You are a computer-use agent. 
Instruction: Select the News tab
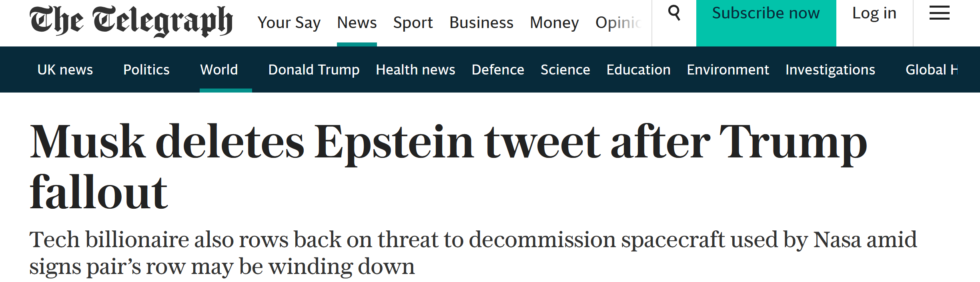357,23
